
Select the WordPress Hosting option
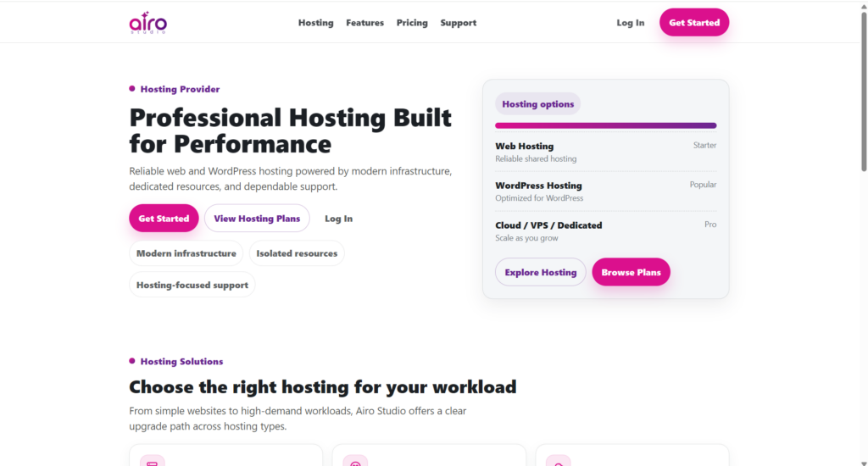(x=605, y=191)
